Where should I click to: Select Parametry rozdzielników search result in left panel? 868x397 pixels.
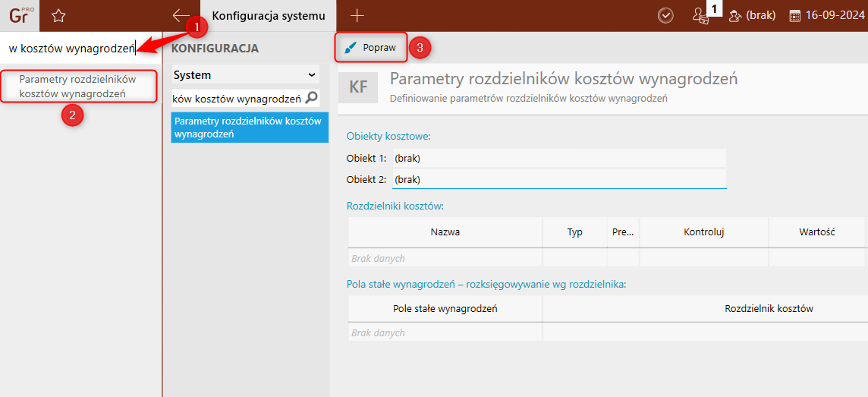point(78,87)
